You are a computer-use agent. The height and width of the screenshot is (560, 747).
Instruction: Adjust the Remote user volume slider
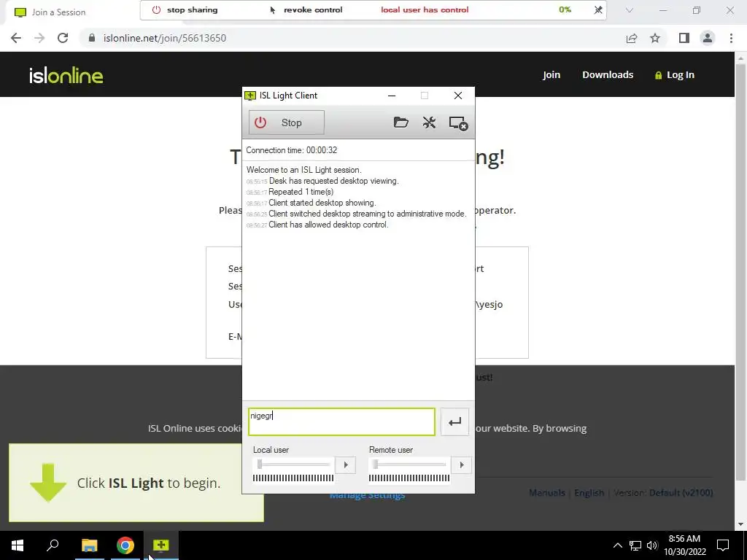click(409, 464)
